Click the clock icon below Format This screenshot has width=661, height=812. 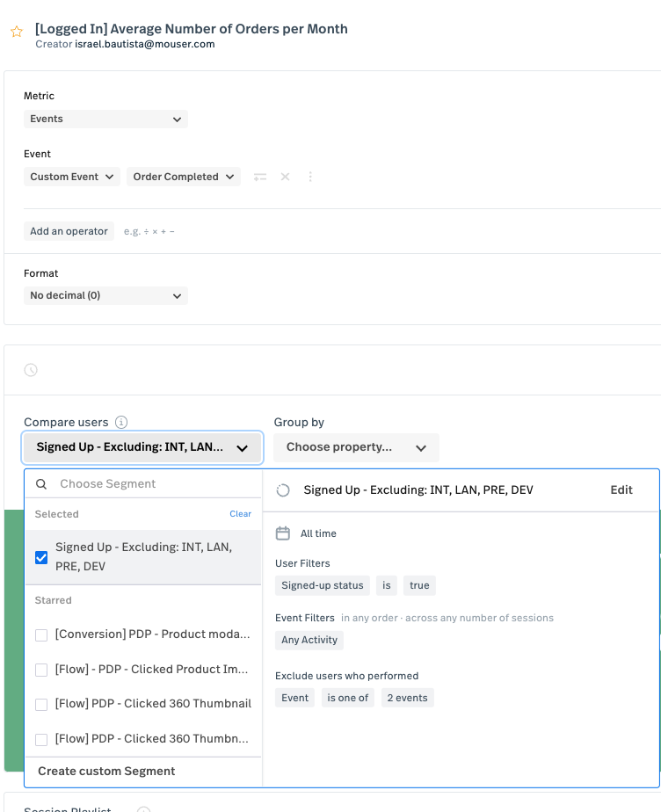pos(31,370)
